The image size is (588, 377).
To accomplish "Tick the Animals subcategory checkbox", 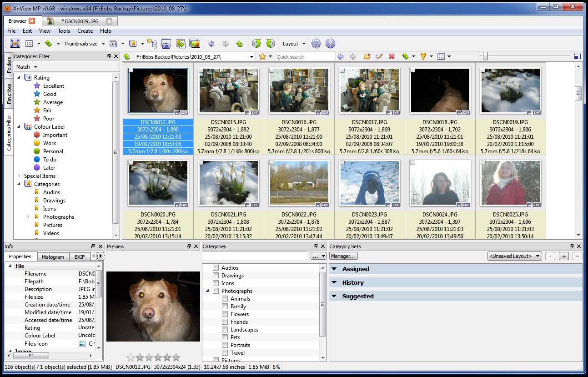I will [x=225, y=299].
